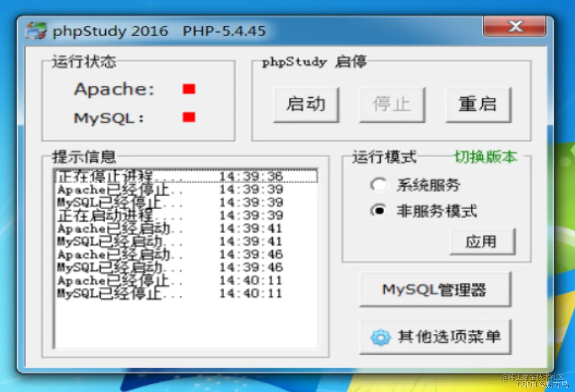Click the phpStudy 2016 PHP-5.4.45 title text
Viewport: 575px width, 392px height.
[159, 31]
